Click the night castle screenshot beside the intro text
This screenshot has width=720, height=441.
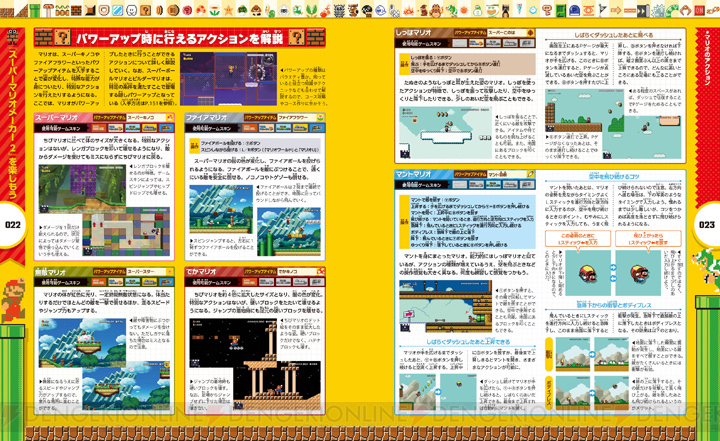click(228, 79)
